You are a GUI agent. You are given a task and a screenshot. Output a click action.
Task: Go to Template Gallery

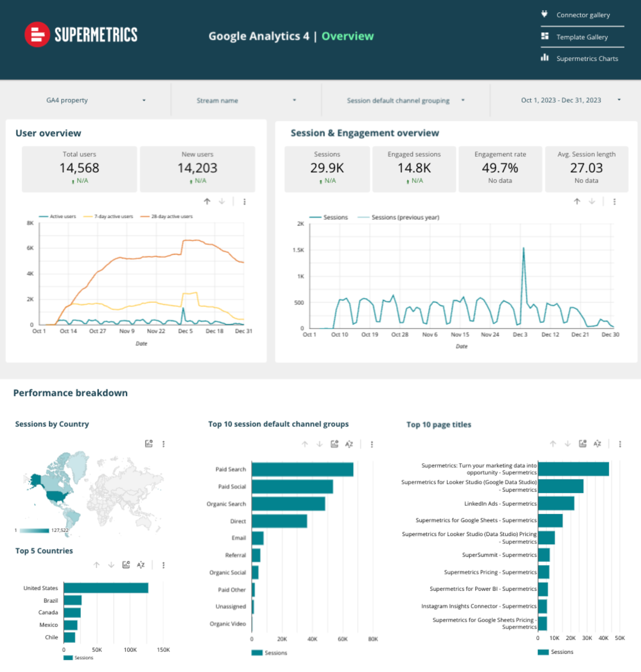[582, 37]
